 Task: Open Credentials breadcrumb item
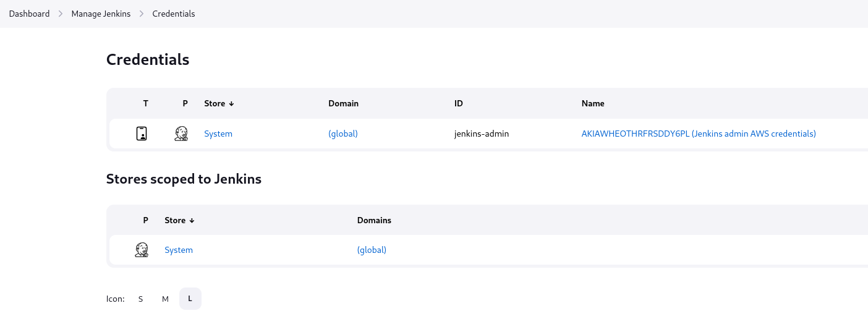174,14
